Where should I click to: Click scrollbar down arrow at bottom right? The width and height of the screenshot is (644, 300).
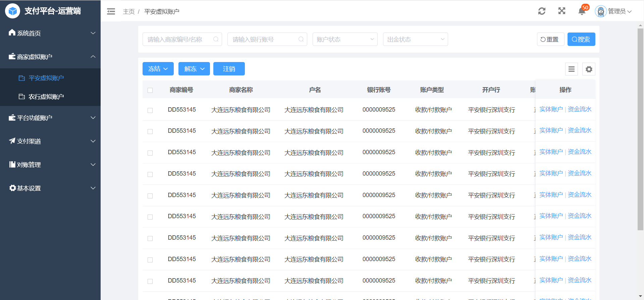click(x=641, y=297)
